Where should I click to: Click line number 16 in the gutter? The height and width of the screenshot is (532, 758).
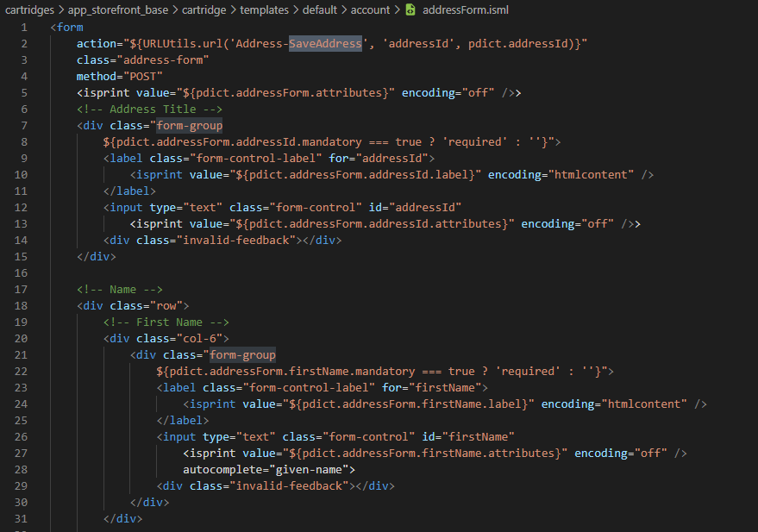point(21,273)
